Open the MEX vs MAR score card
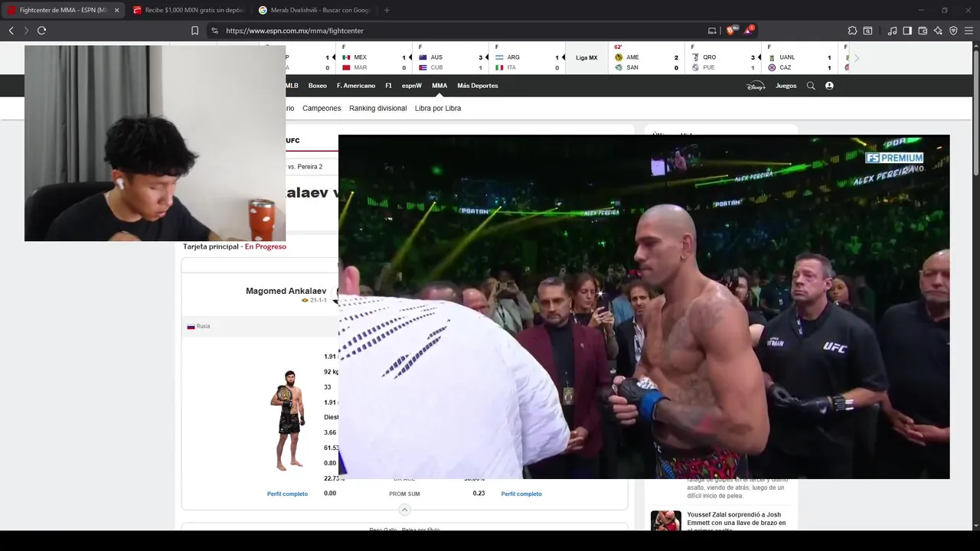The width and height of the screenshot is (980, 551). coord(374,57)
